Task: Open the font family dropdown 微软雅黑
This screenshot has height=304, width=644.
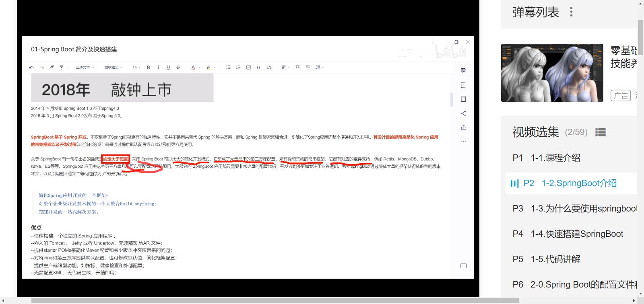Action: (x=113, y=68)
